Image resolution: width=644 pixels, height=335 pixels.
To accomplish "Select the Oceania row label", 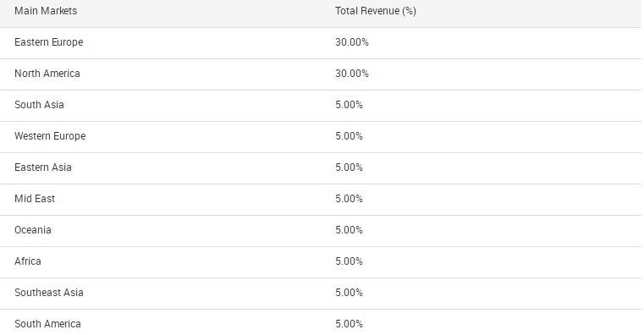I will click(x=33, y=230).
